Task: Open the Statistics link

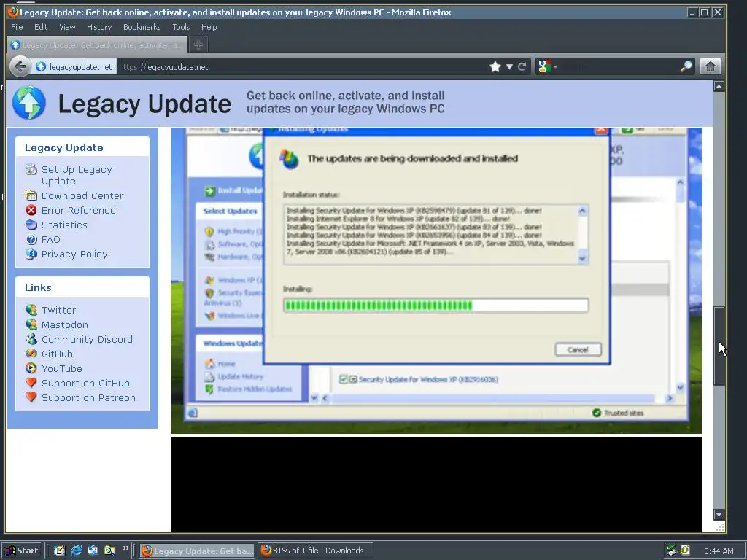Action: tap(64, 225)
